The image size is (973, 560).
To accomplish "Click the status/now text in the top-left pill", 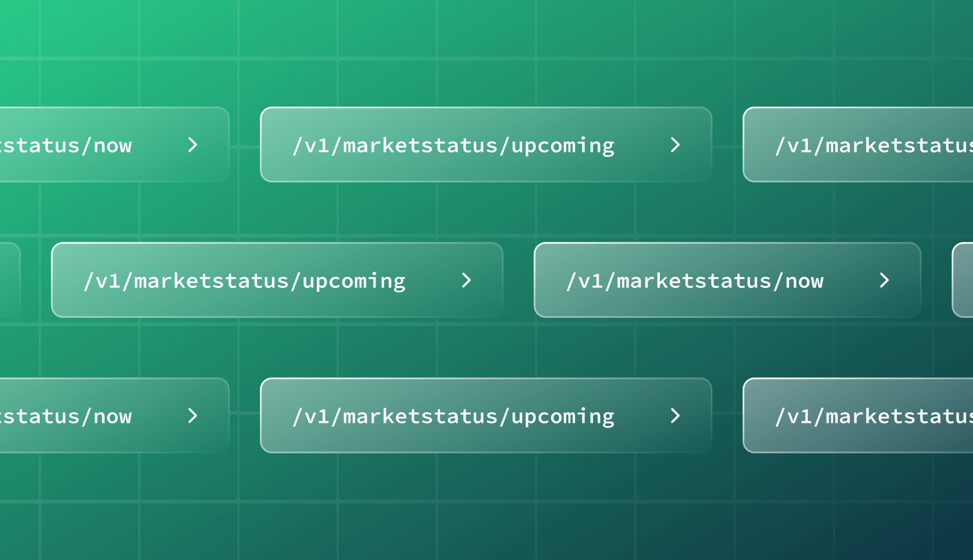I will [66, 145].
